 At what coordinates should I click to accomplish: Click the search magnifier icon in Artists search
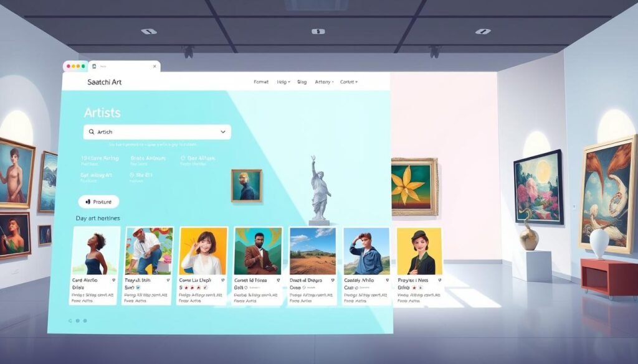tap(92, 132)
